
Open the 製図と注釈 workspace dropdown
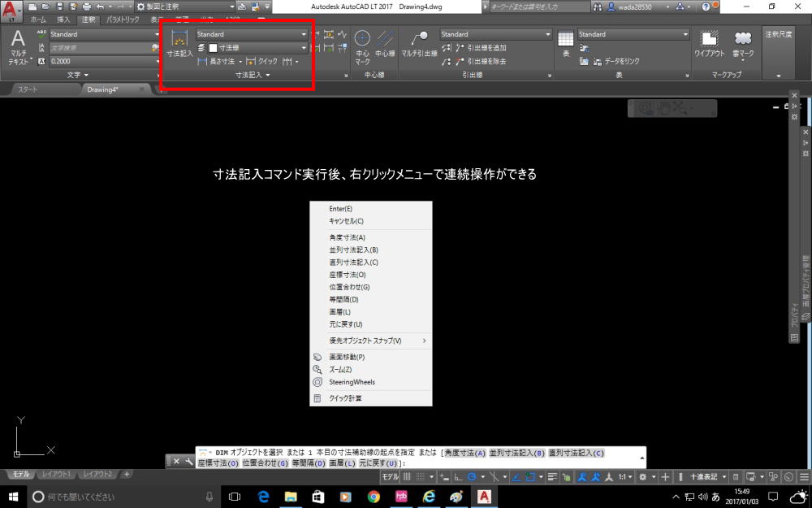(185, 7)
